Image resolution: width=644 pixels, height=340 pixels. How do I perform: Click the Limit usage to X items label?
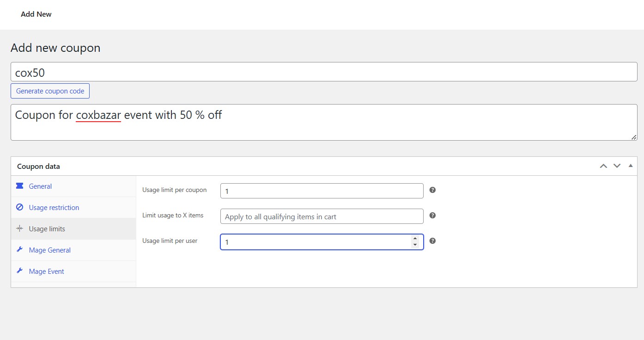173,215
